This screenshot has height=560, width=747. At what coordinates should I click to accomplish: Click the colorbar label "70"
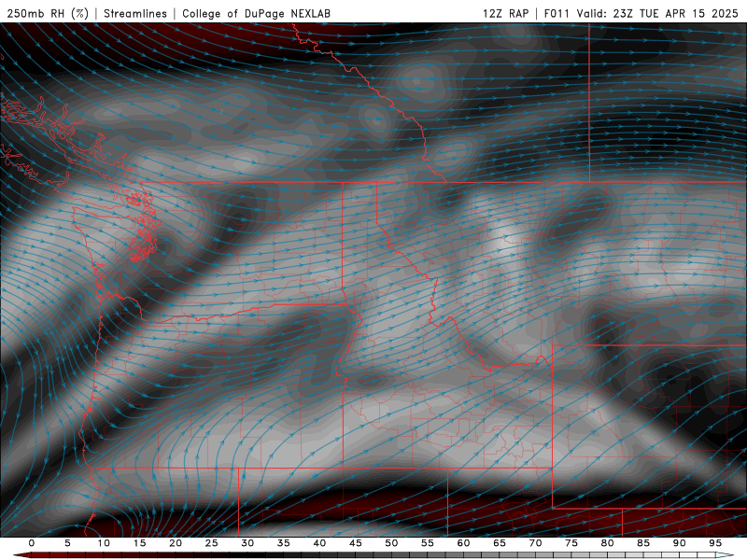click(x=535, y=543)
